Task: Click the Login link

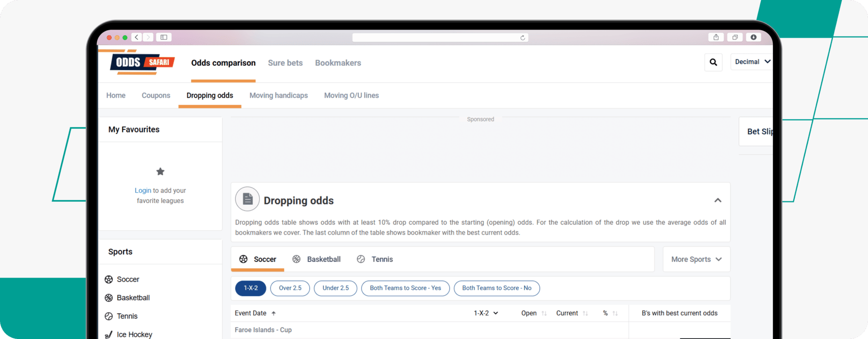Action: coord(143,191)
